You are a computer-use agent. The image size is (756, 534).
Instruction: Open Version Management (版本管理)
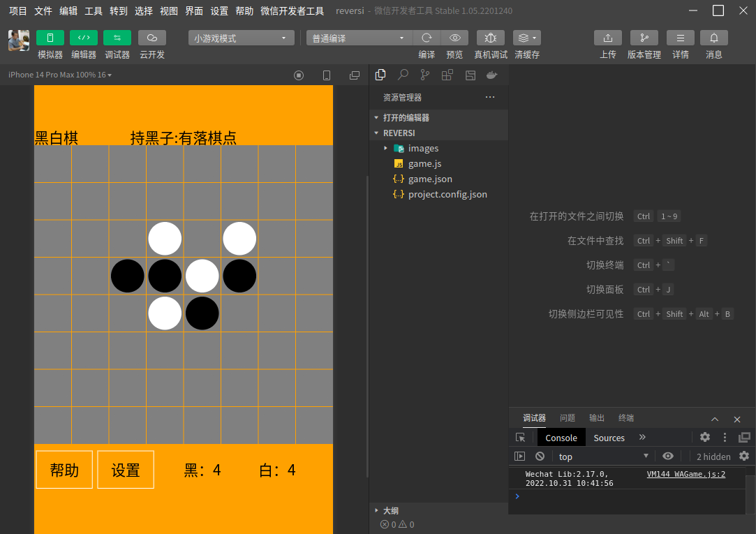tap(644, 38)
